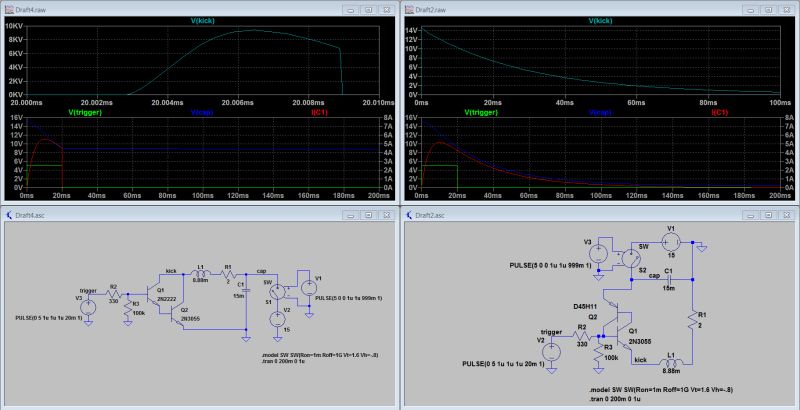Select inductor L1 in Draft4.asc
Viewport: 800px width, 410px height.
click(x=199, y=273)
